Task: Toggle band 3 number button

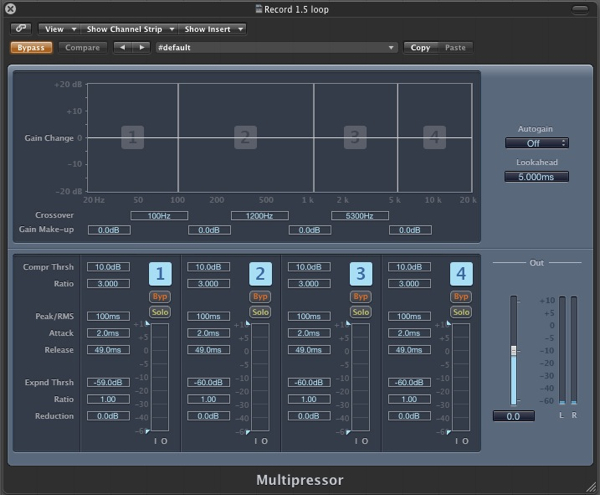Action: pos(361,274)
